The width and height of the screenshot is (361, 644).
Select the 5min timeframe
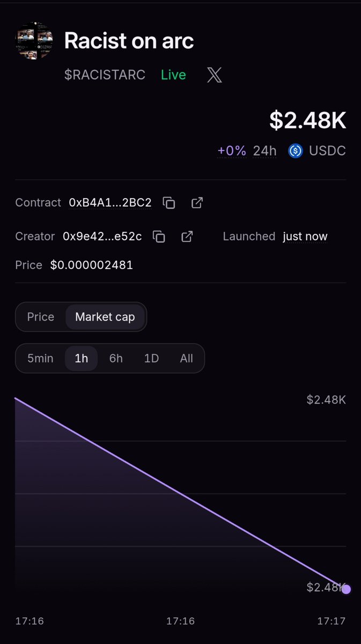40,358
